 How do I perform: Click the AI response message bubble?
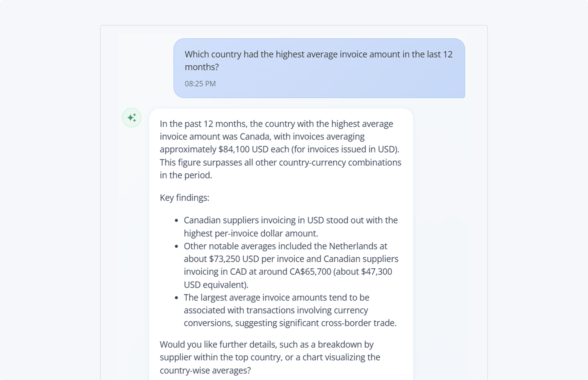[281, 234]
